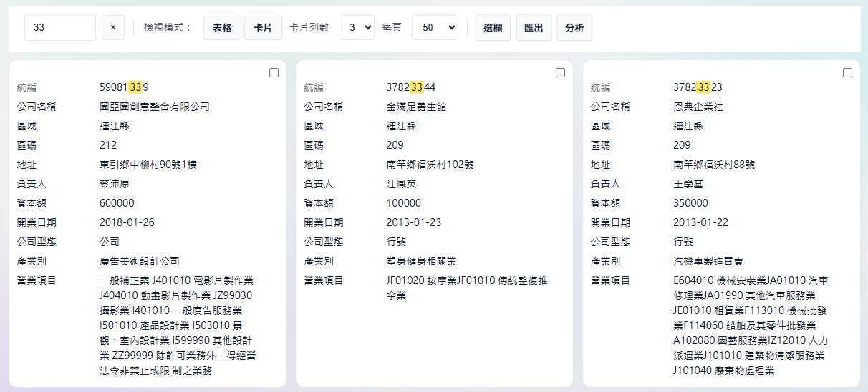Image resolution: width=868 pixels, height=392 pixels.
Task: Switch view mode to 表格
Action: click(x=222, y=28)
